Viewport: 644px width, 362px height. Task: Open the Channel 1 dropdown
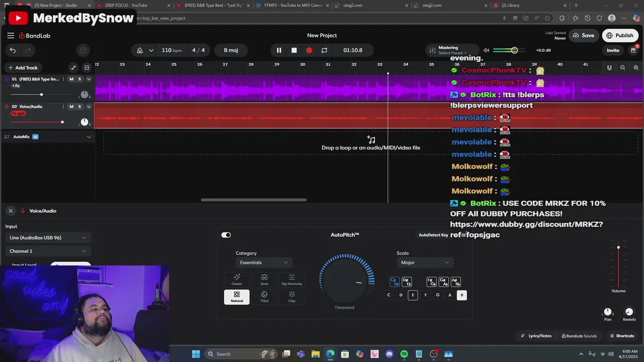[x=48, y=251]
